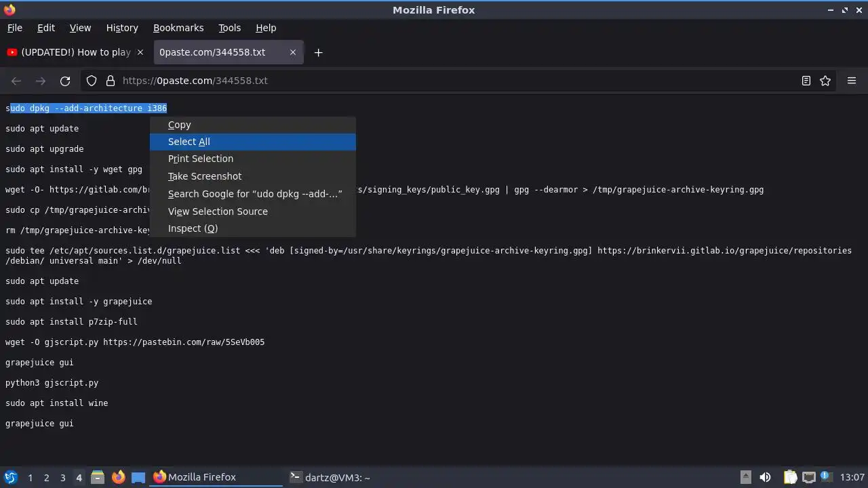Click the browser Forward arrow
The height and width of the screenshot is (488, 868).
pyautogui.click(x=41, y=81)
